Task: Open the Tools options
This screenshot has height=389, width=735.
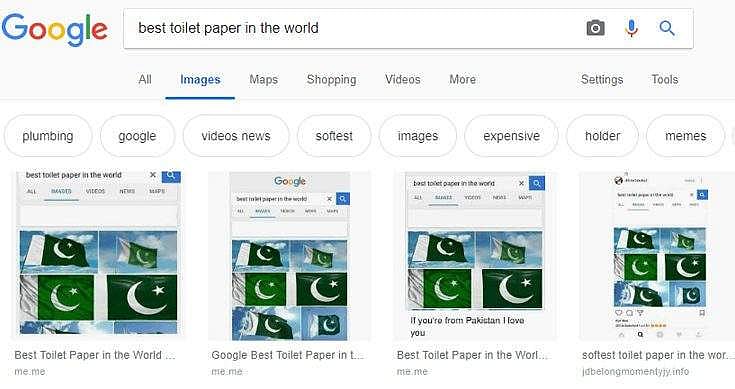Action: [665, 80]
